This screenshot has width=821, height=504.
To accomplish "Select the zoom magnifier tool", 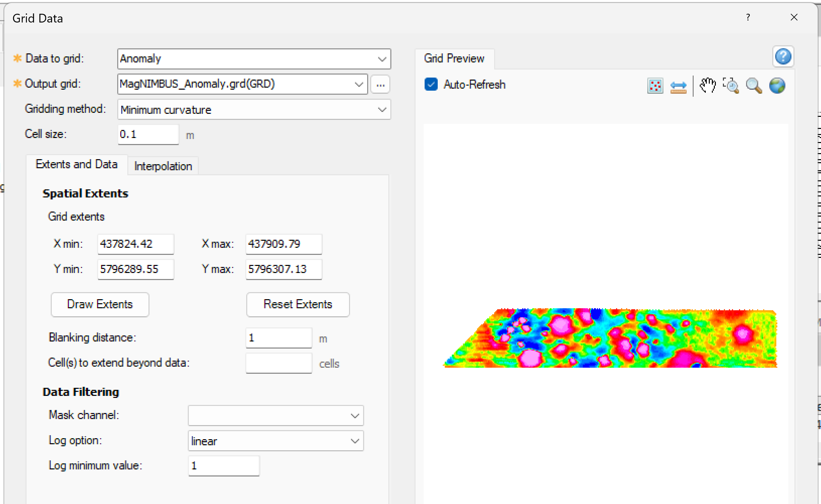I will tap(754, 86).
